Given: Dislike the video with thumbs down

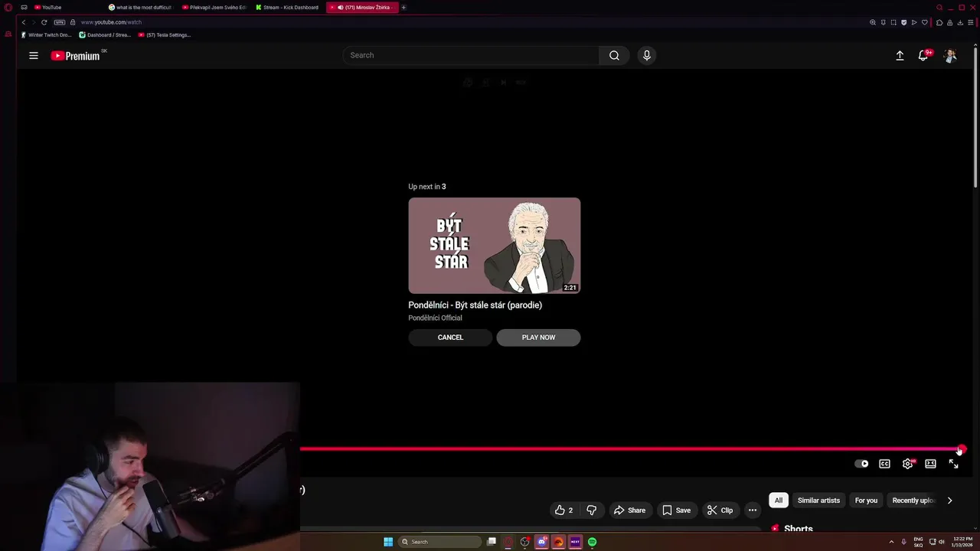Looking at the screenshot, I should (591, 510).
